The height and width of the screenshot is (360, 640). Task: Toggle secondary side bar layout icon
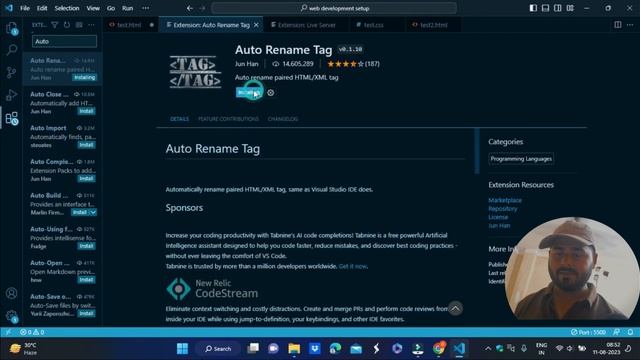click(x=558, y=8)
